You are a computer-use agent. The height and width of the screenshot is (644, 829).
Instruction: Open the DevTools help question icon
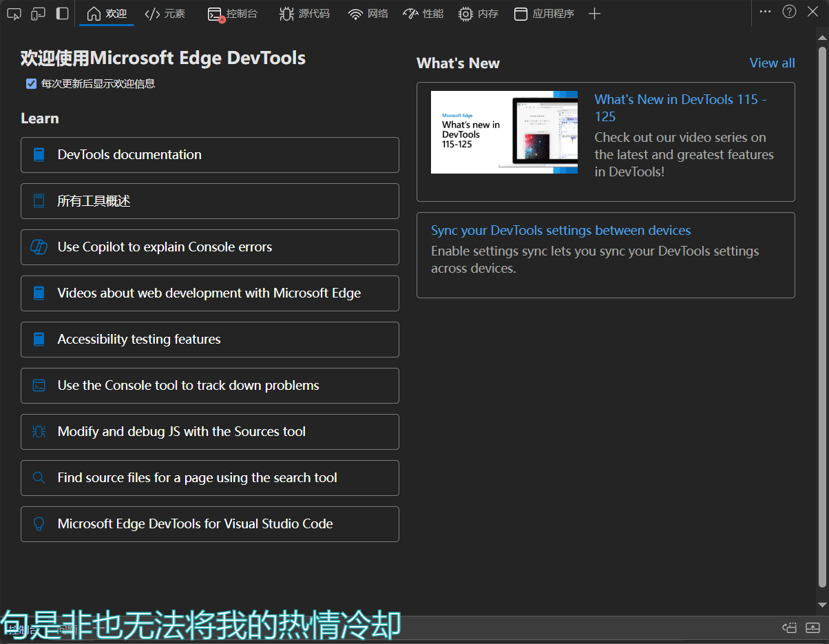tap(790, 12)
